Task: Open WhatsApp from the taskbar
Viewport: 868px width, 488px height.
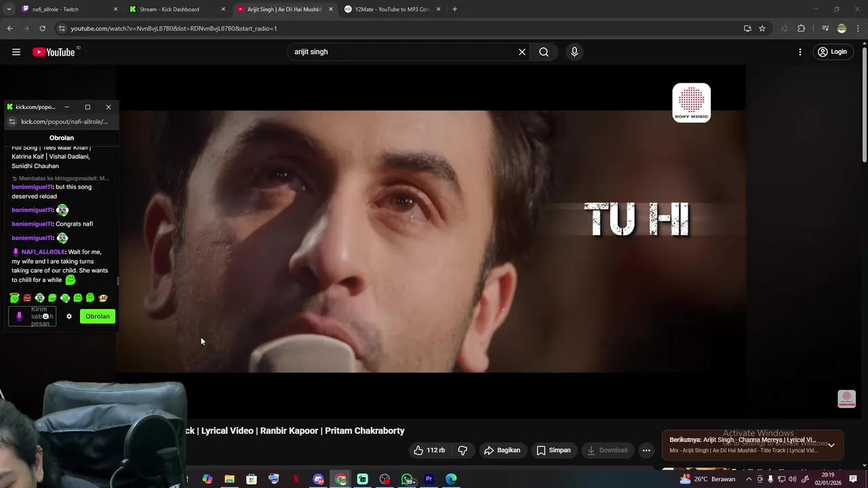Action: 407,479
